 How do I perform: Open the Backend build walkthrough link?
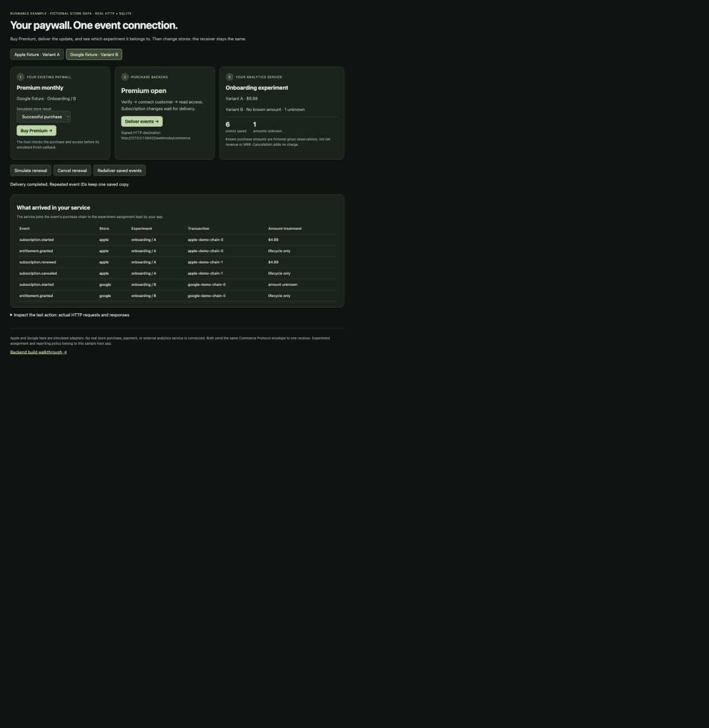coord(39,352)
